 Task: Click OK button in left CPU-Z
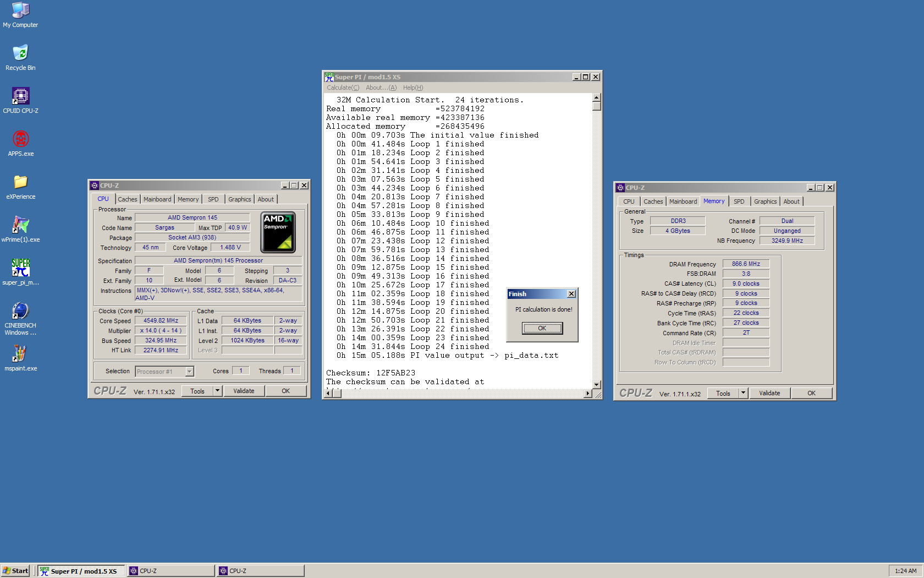[286, 391]
